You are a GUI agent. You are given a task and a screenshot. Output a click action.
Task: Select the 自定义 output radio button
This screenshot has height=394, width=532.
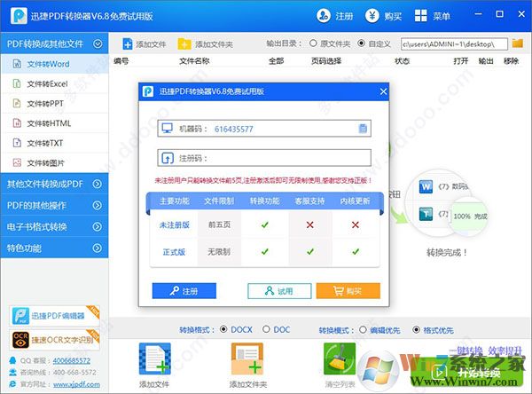(x=362, y=43)
